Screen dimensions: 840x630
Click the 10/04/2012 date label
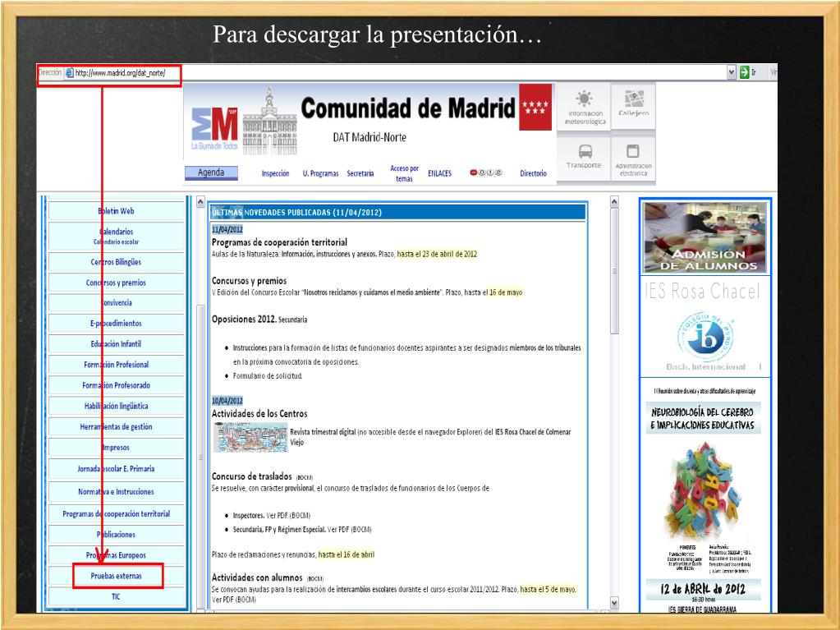click(227, 401)
